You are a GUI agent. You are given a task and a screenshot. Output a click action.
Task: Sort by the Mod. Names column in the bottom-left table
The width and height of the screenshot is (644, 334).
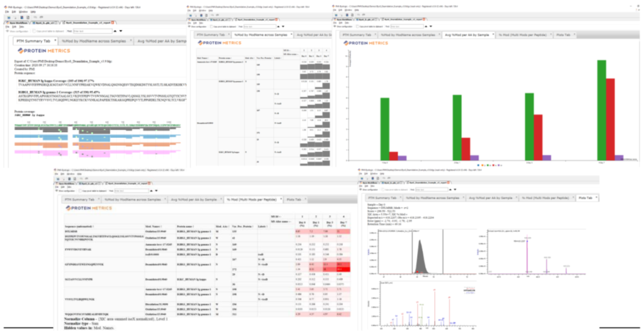153,227
